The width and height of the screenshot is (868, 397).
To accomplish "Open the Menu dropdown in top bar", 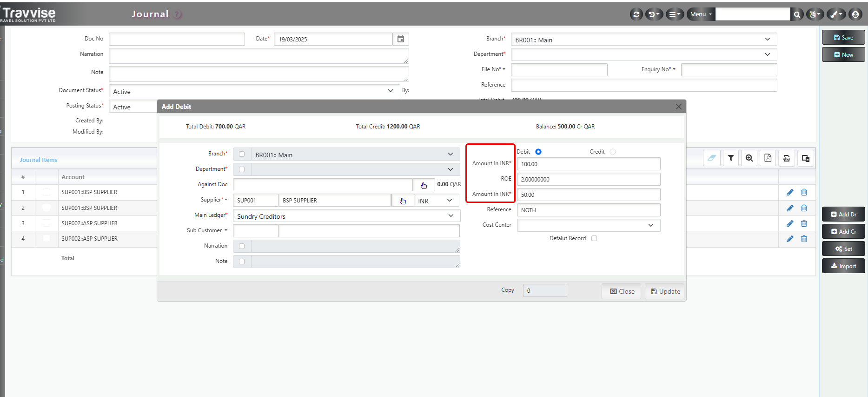I will 701,14.
